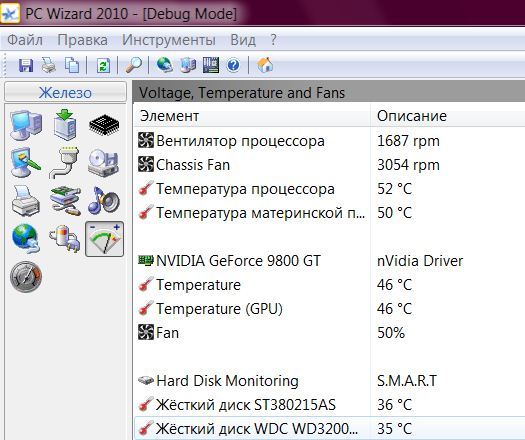Click the green Refresh toolbar icon
Image resolution: width=525 pixels, height=440 pixels.
point(103,65)
